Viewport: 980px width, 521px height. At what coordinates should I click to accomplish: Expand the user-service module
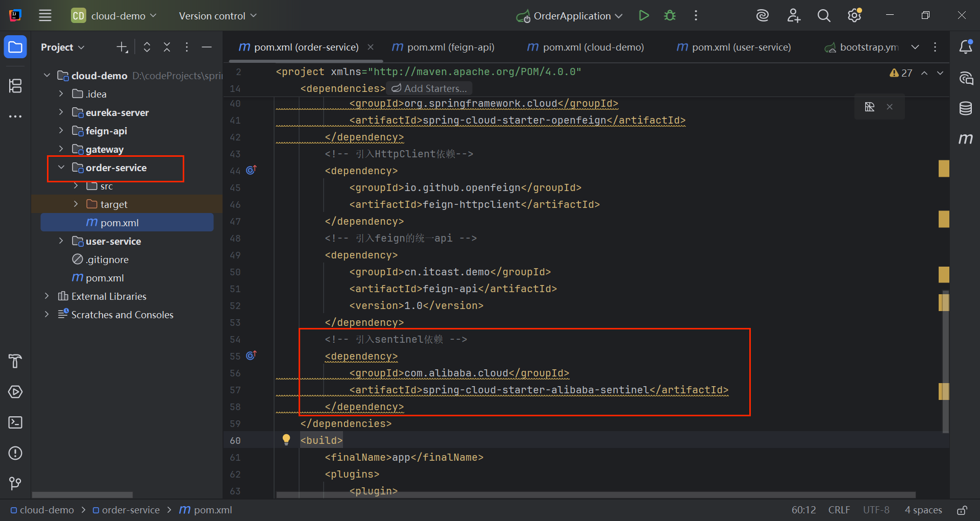point(61,241)
